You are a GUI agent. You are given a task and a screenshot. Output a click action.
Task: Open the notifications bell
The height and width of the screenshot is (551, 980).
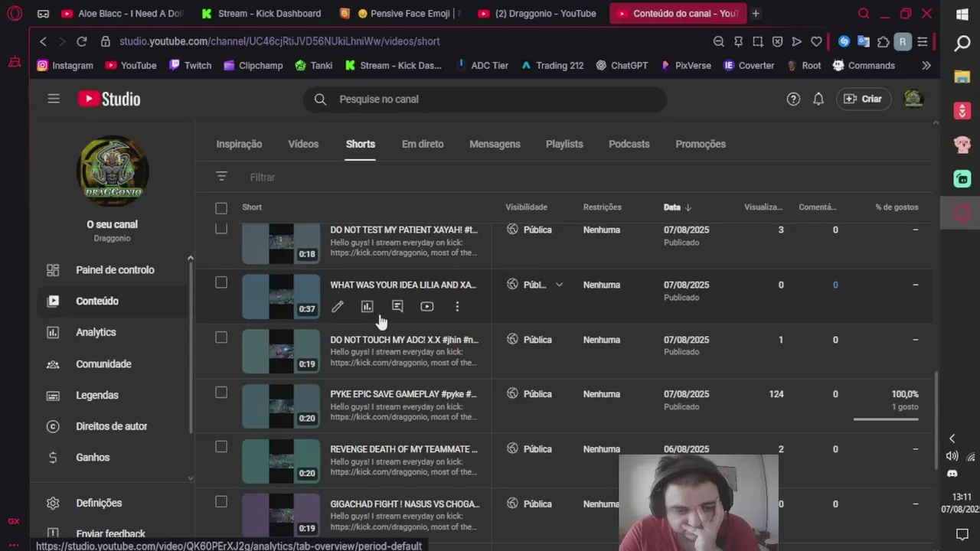tap(818, 99)
